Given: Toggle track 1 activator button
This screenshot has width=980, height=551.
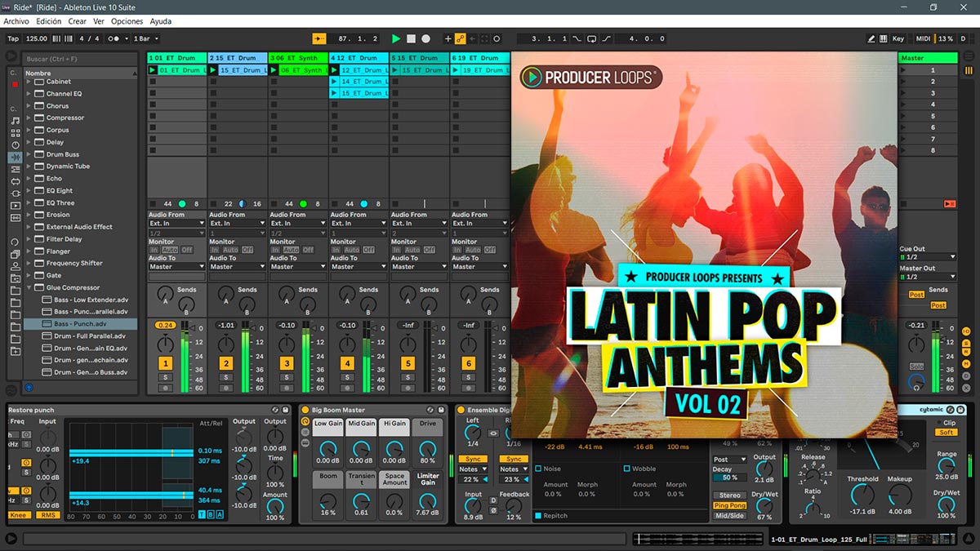Looking at the screenshot, I should click(x=166, y=363).
